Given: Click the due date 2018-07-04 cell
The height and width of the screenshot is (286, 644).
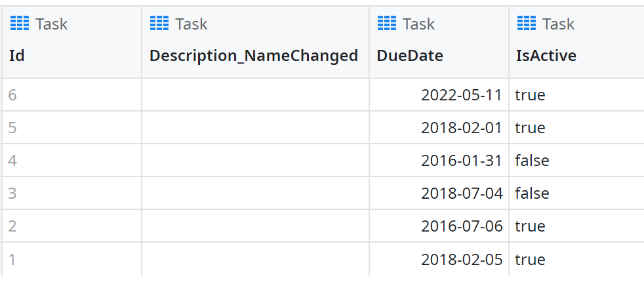Looking at the screenshot, I should tap(462, 194).
